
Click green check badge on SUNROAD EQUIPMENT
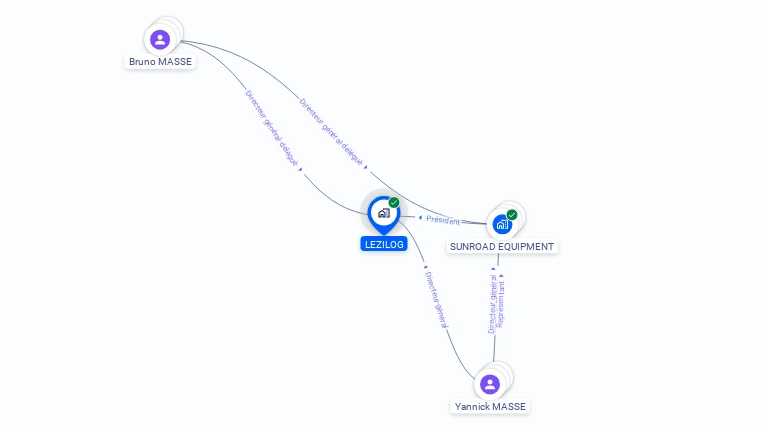pos(512,215)
